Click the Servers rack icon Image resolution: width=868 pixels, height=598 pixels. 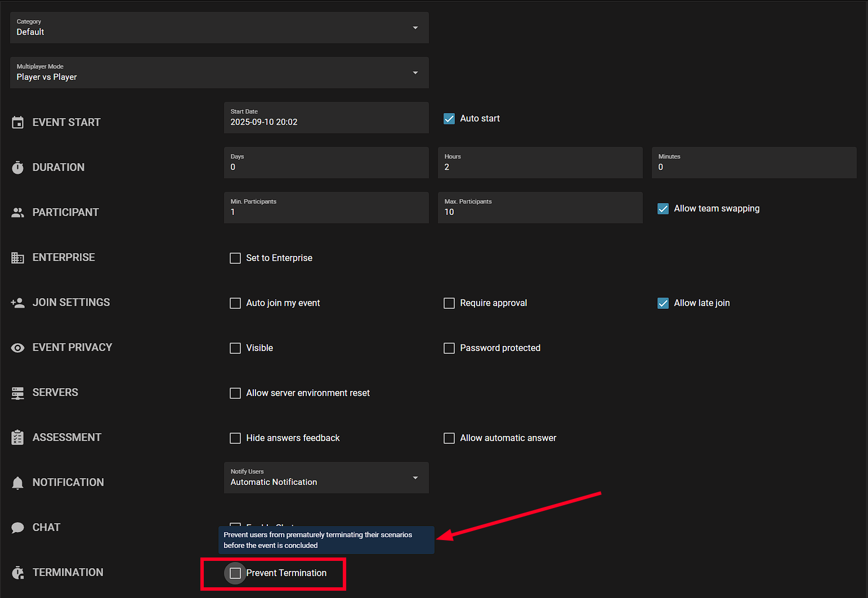pos(18,393)
